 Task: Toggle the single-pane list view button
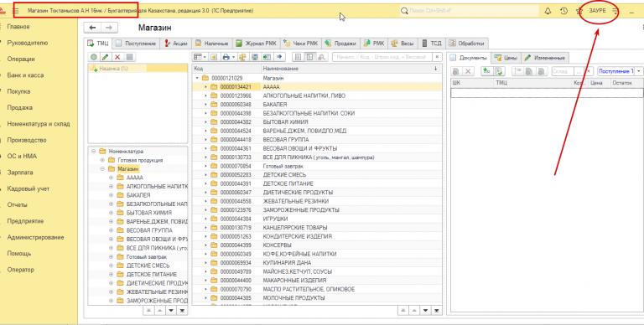(x=299, y=57)
